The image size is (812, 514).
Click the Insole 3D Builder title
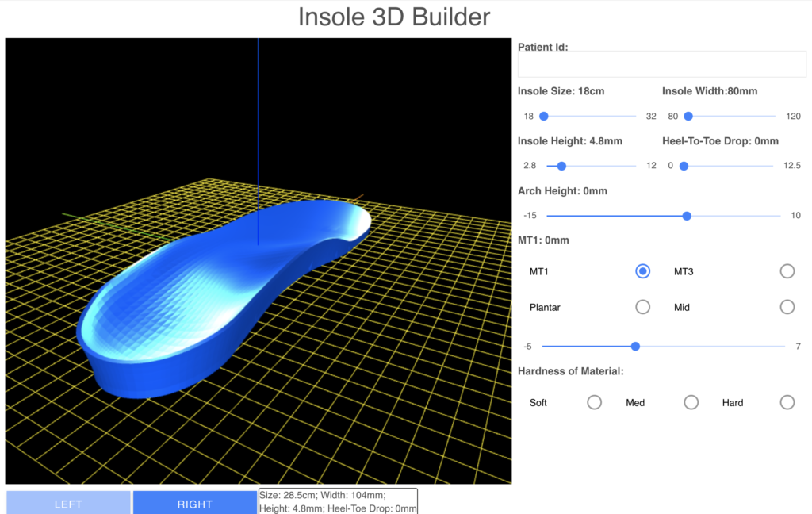(x=394, y=17)
